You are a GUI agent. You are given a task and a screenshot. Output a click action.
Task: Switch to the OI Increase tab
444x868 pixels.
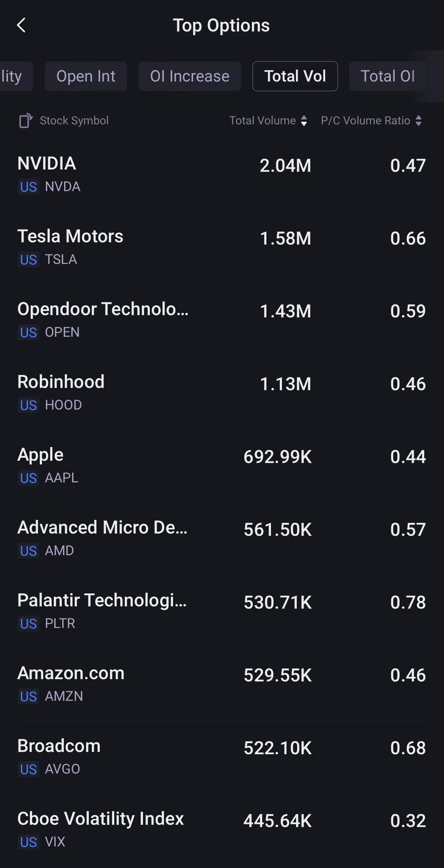click(190, 76)
